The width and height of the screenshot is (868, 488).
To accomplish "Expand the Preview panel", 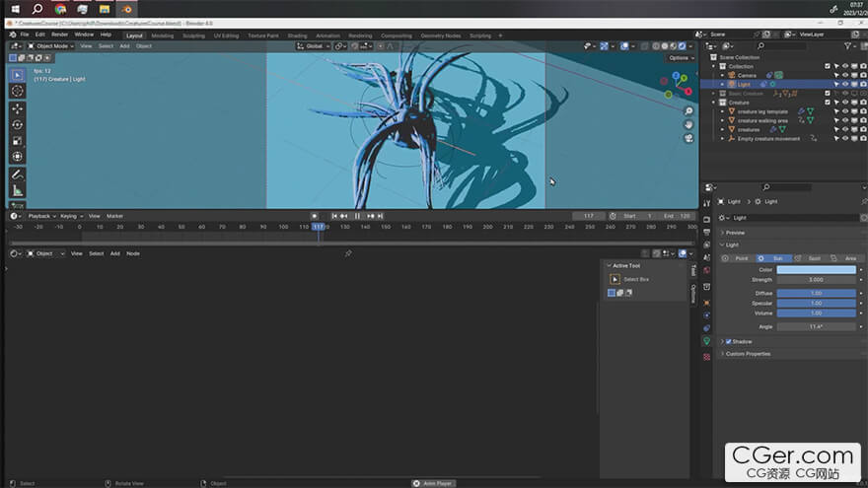I will click(x=735, y=233).
